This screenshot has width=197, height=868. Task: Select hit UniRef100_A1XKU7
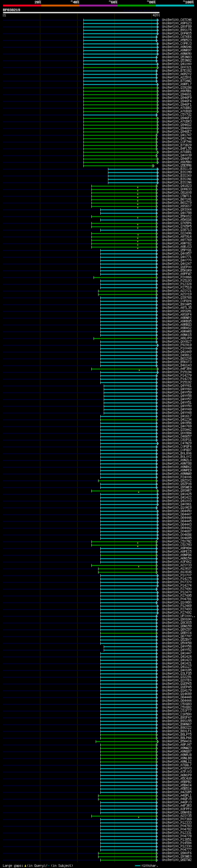(177, 568)
